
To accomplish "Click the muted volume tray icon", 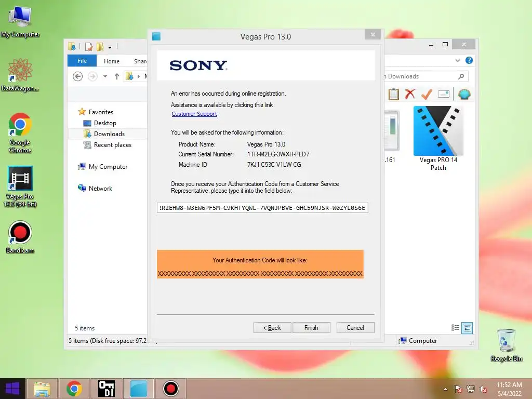I will click(483, 389).
